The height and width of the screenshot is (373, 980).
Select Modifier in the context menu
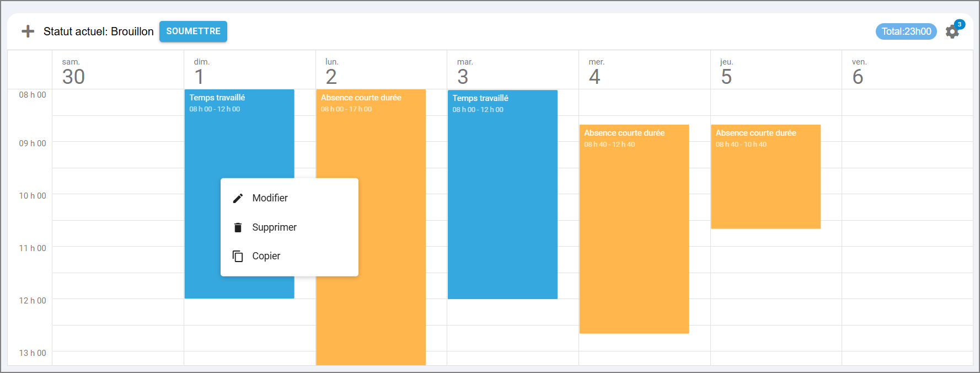[x=270, y=198]
